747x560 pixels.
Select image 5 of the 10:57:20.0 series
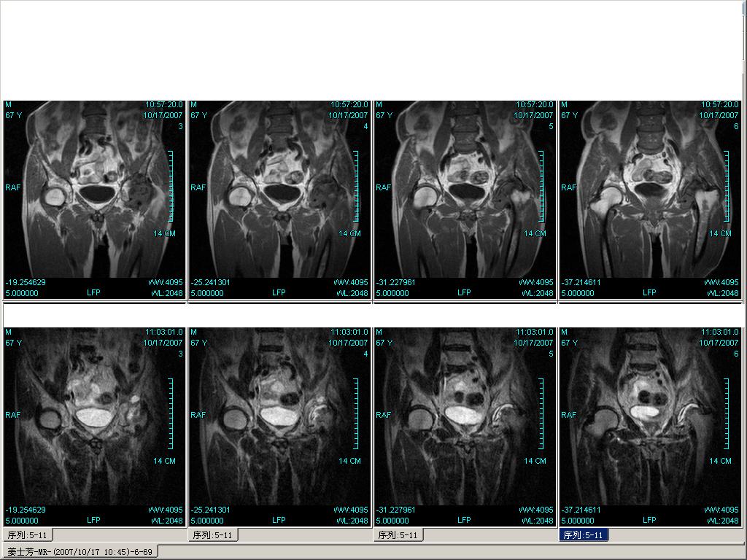pos(465,200)
